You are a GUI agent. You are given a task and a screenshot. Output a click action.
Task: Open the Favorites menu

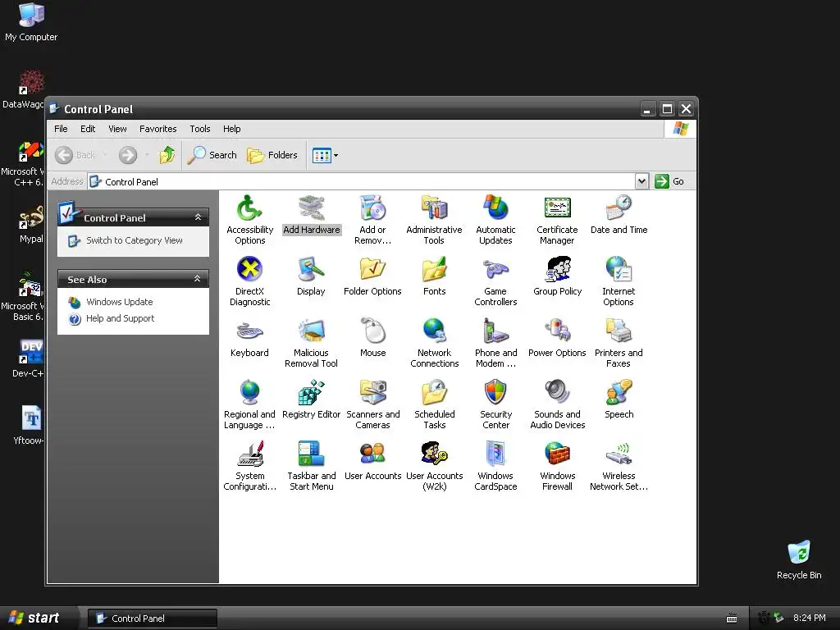pos(158,129)
